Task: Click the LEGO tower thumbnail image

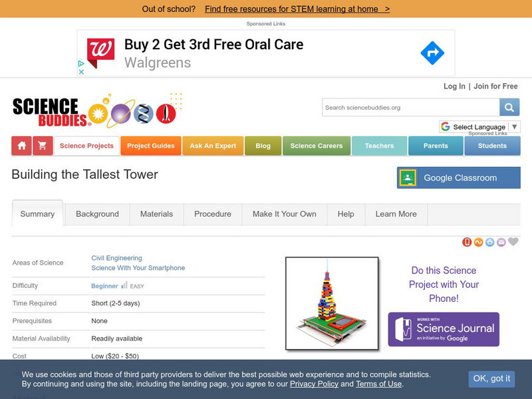Action: click(x=332, y=303)
